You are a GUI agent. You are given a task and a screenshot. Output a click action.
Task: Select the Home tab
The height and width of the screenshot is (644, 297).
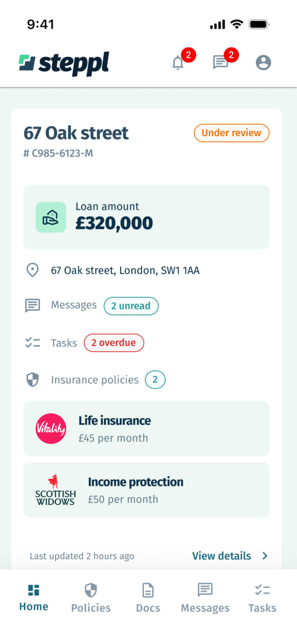pos(34,598)
